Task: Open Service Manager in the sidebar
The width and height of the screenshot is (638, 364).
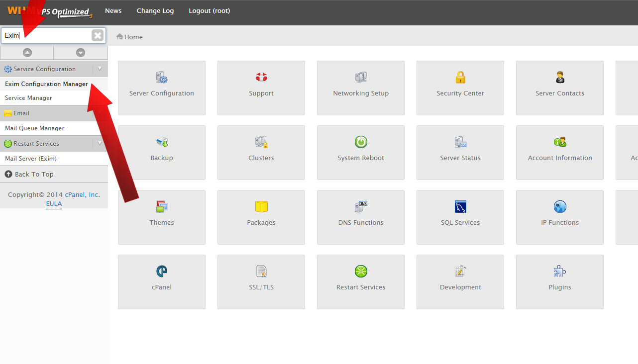Action: pos(28,98)
